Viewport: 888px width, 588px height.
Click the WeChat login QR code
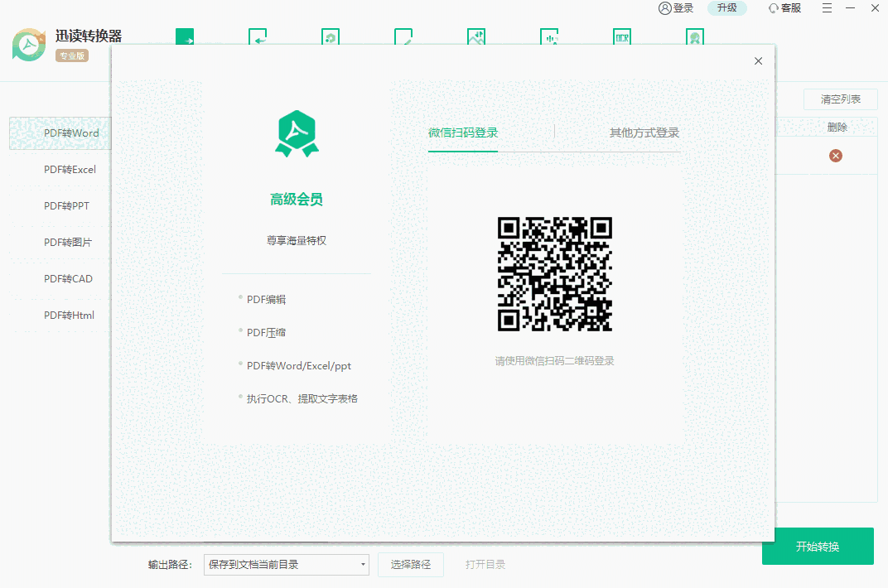point(554,274)
